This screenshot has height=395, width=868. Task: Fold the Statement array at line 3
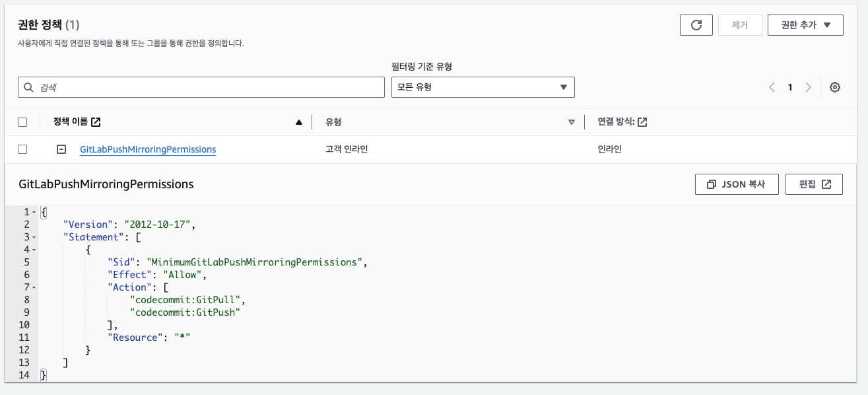click(x=34, y=237)
